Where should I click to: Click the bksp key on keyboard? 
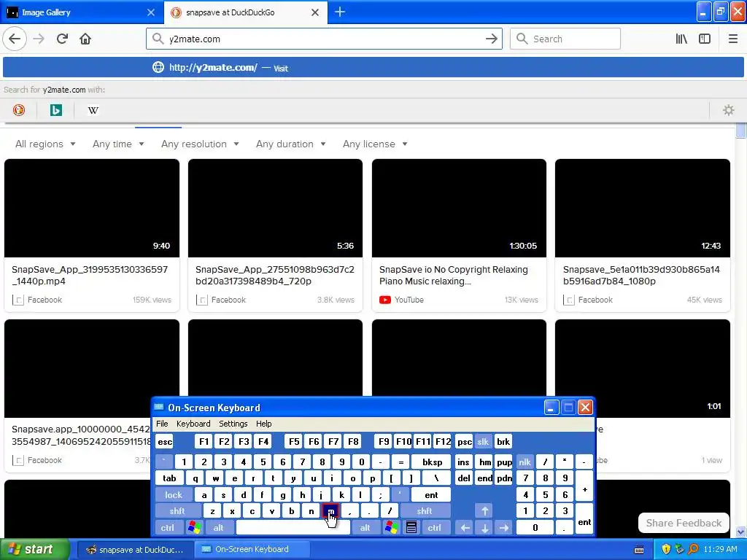coord(432,462)
